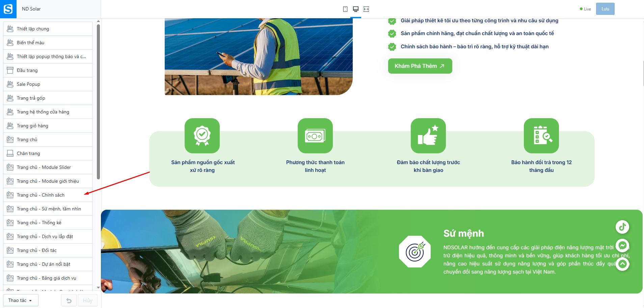This screenshot has width=644, height=308.
Task: Click 'Sản phẩm nguồn gốc xuất xứ rõ ràng'
Action: [203, 166]
